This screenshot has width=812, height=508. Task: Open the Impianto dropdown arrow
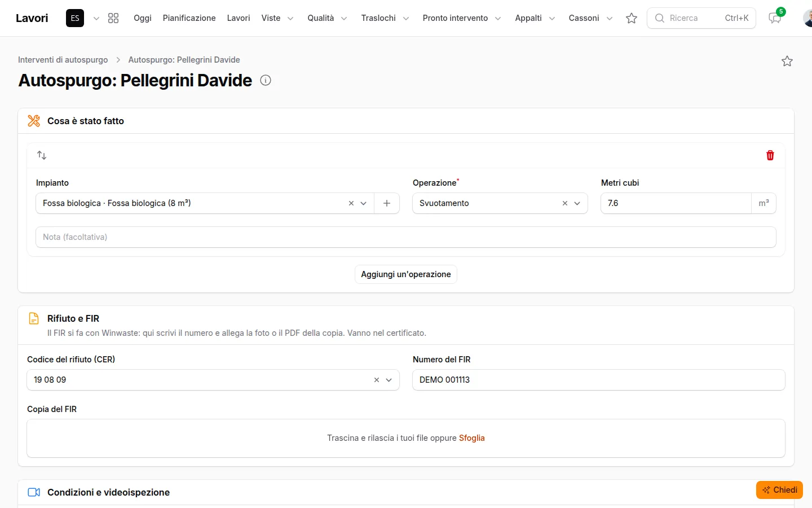point(364,203)
